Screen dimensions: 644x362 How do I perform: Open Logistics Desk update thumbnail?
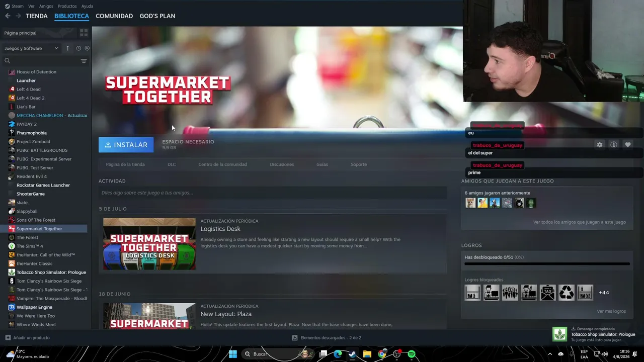tap(149, 244)
